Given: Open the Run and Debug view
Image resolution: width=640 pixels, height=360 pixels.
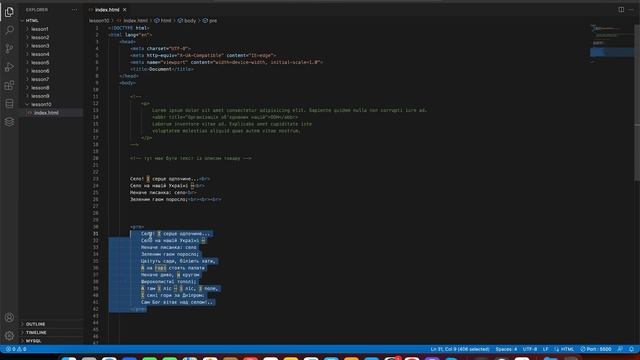Looking at the screenshot, I should [9, 67].
